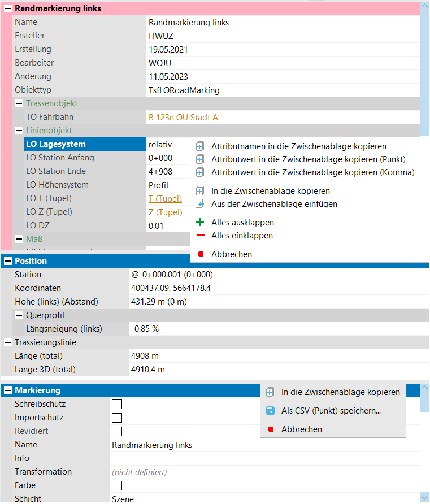Open the 'T (Tupel)' link

[x=165, y=199]
